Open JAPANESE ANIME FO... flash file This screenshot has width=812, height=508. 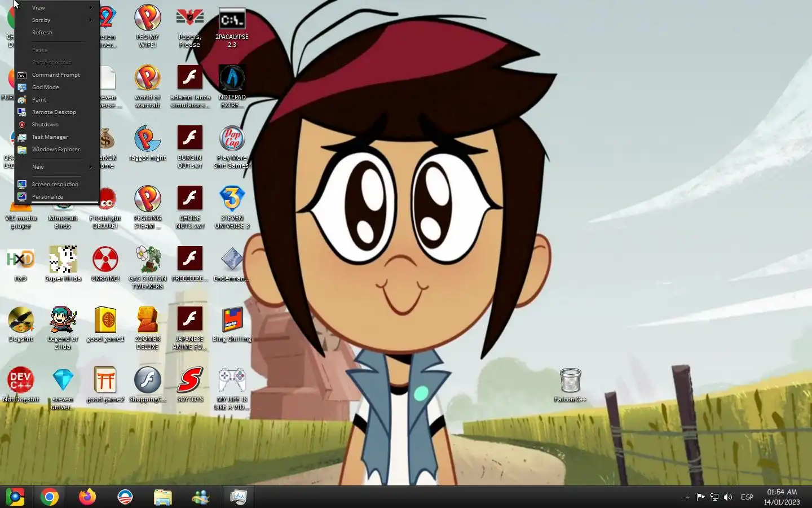(x=189, y=328)
